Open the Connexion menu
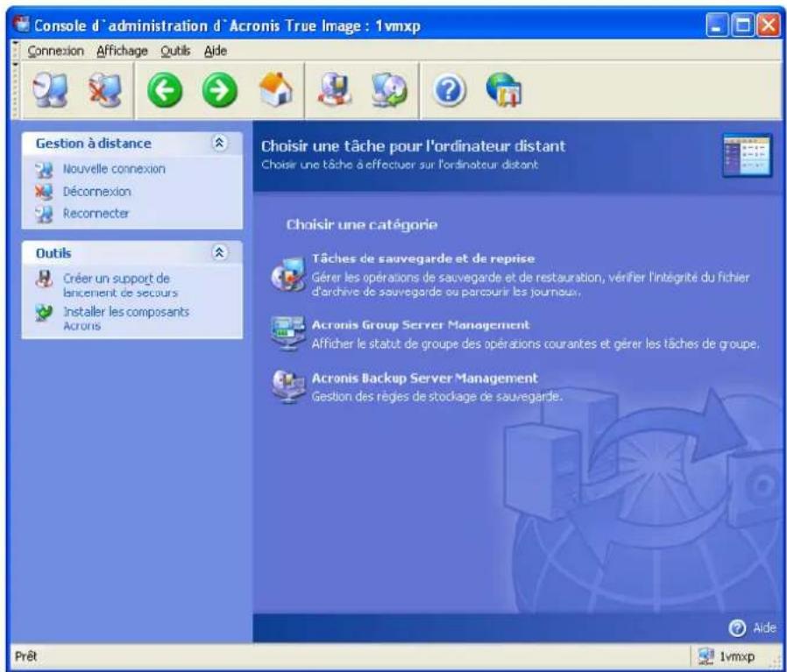Screen dimensions: 787x672 pyautogui.click(x=55, y=51)
